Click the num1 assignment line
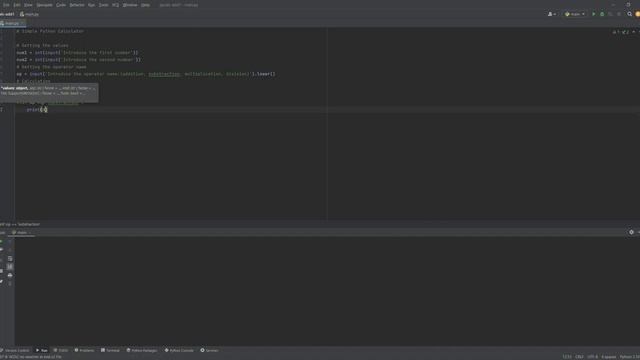The width and height of the screenshot is (640, 360). click(x=78, y=53)
